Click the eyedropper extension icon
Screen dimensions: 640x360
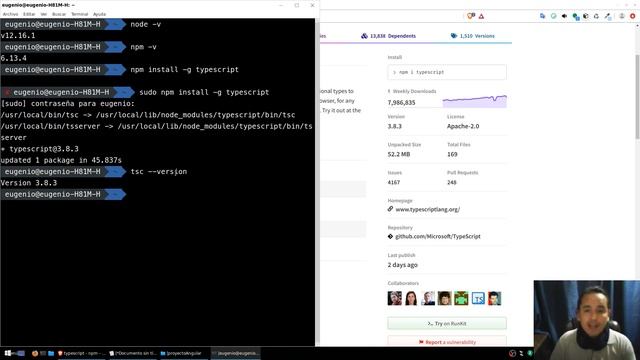coord(607,16)
